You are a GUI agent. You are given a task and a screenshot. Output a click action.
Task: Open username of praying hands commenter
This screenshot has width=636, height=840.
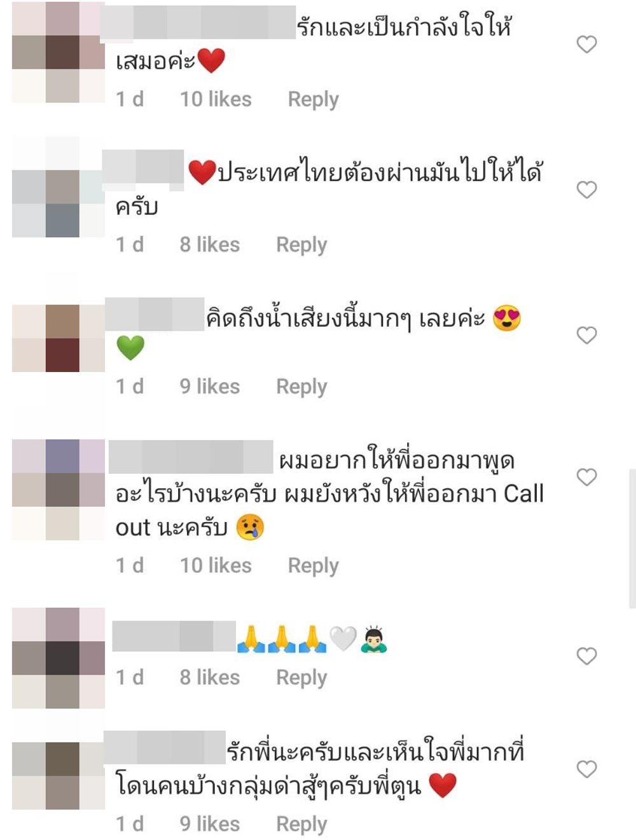174,637
